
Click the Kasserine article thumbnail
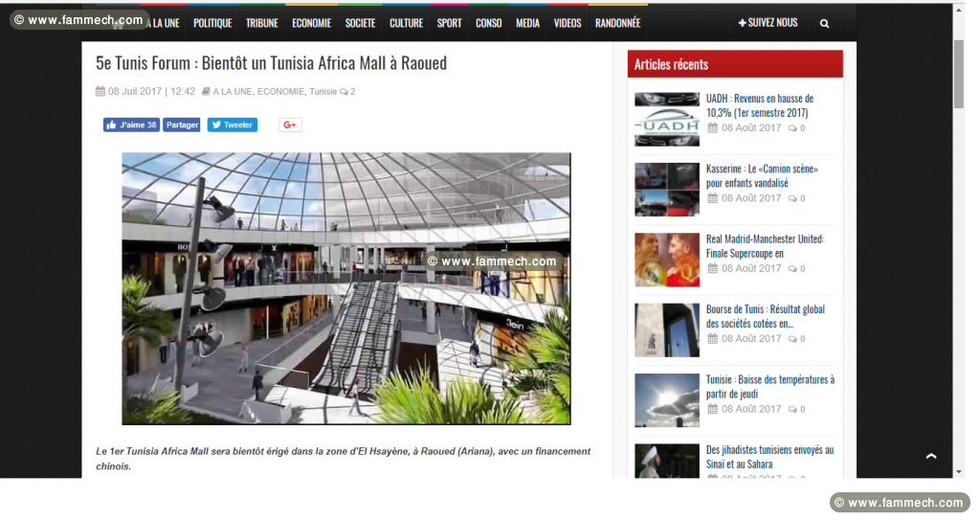(667, 190)
